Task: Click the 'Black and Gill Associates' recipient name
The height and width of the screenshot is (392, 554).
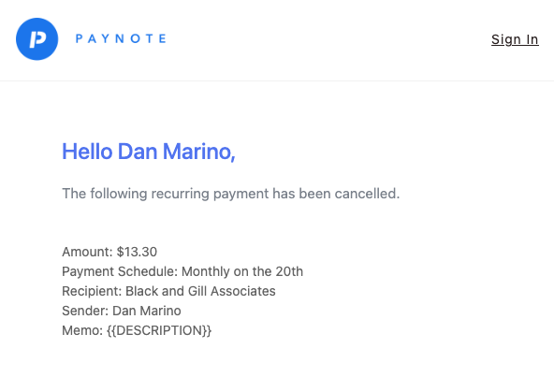Action: pos(200,291)
